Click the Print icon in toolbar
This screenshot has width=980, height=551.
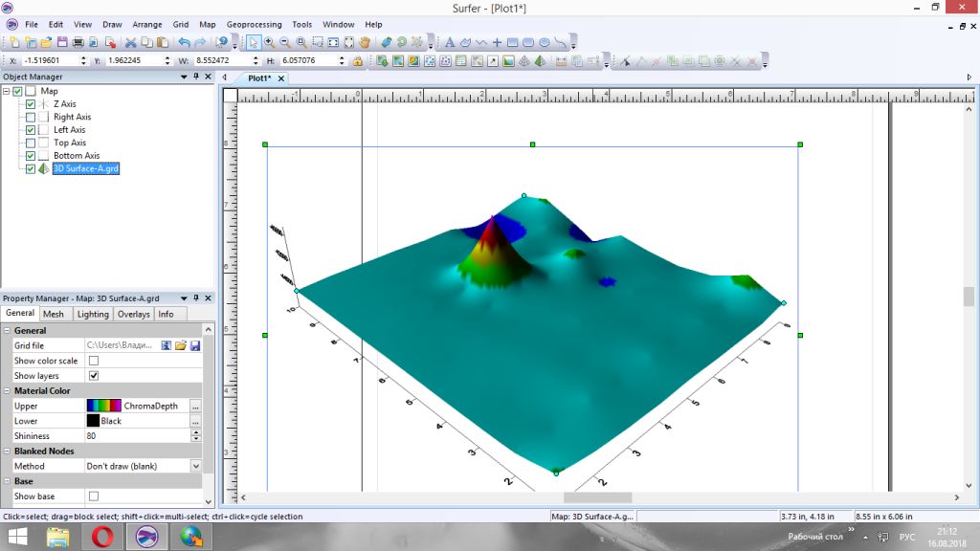click(x=78, y=42)
